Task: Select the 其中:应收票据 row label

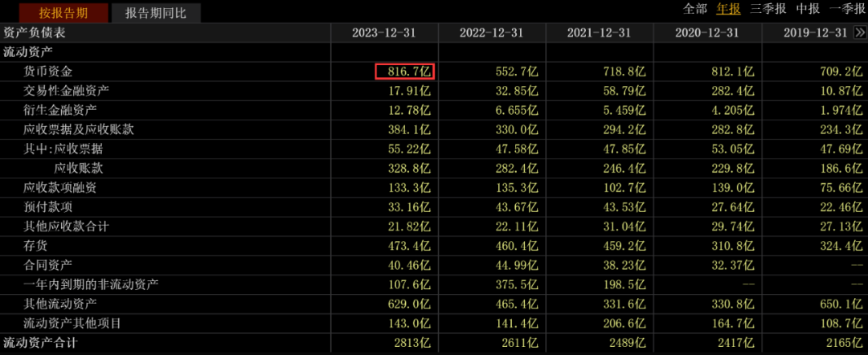Action: click(x=63, y=149)
